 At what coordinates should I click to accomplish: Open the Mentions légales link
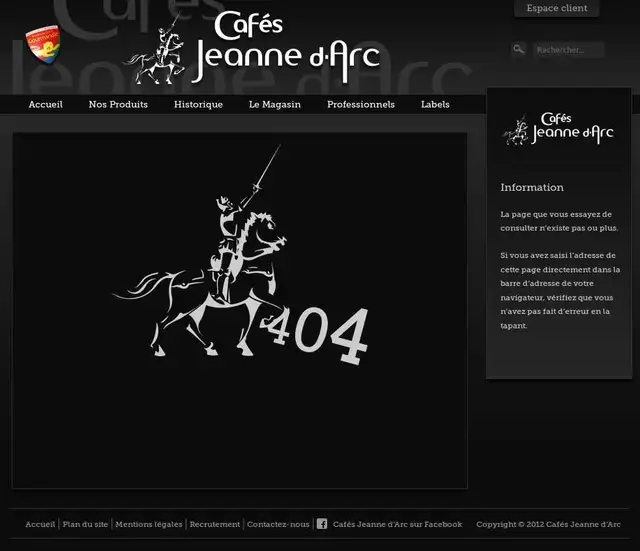(x=149, y=524)
